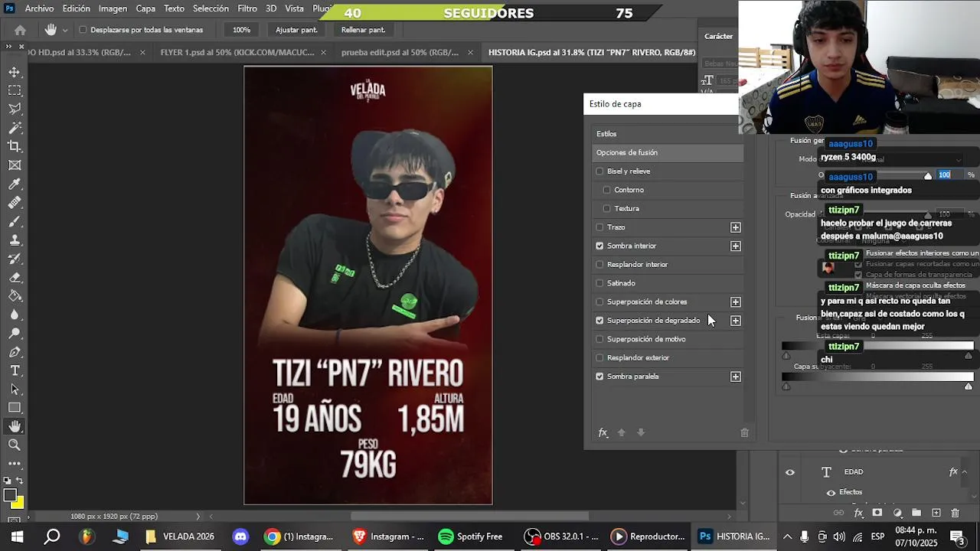Add a layer mask from Layers panel
Image resolution: width=980 pixels, height=551 pixels.
point(877,513)
